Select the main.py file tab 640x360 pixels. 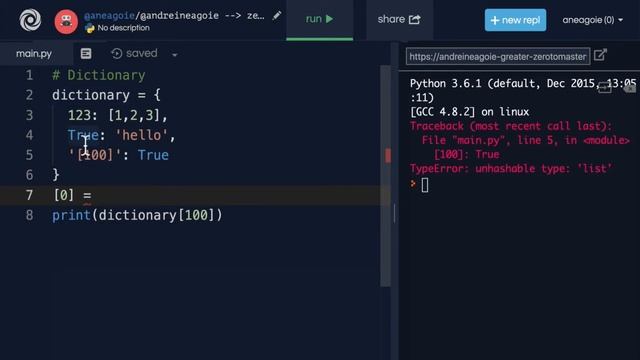click(34, 53)
